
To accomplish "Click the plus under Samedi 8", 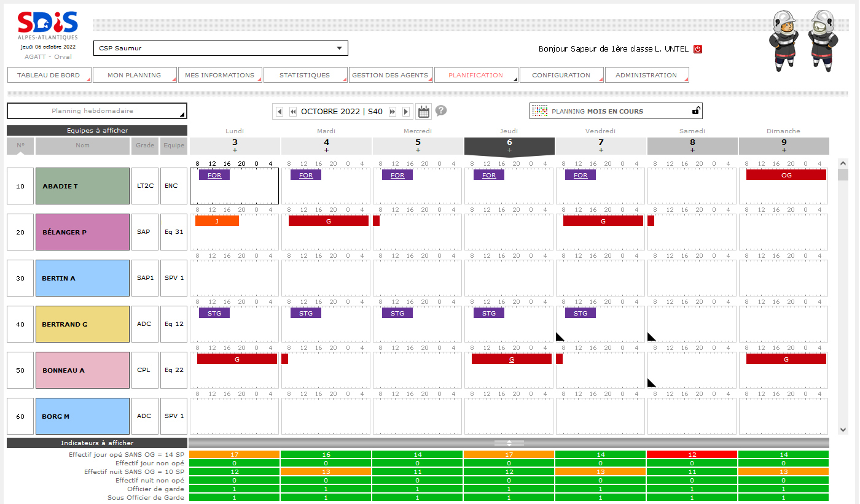I will (692, 150).
